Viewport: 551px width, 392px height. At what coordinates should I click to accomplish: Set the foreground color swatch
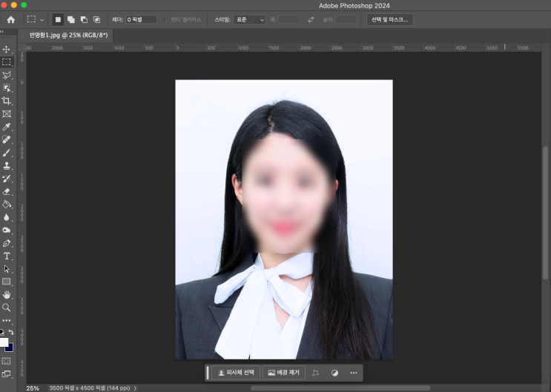coord(4,342)
